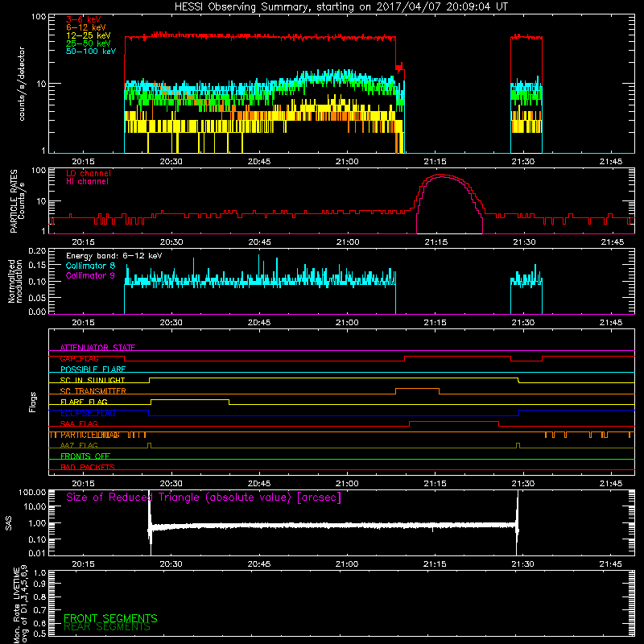Click the Collimator 8 legend label

[90, 266]
